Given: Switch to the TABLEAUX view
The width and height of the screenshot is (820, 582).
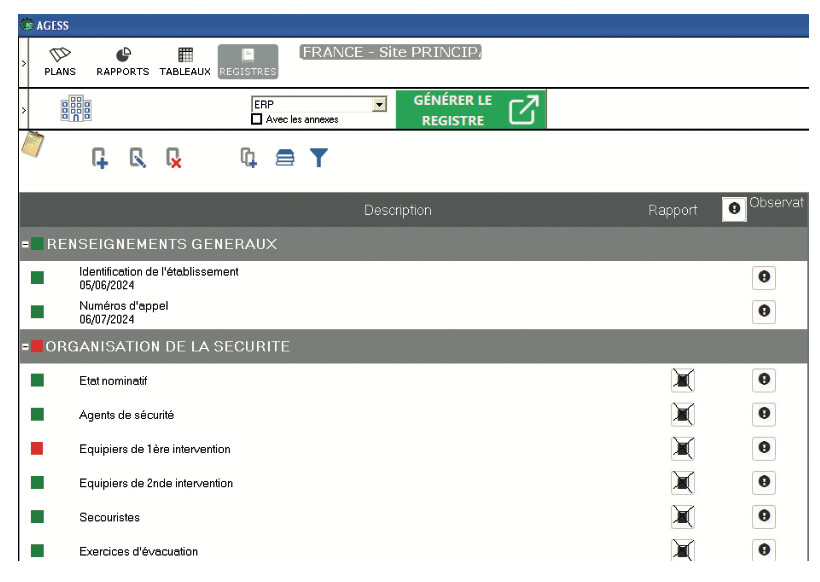Looking at the screenshot, I should click(183, 60).
